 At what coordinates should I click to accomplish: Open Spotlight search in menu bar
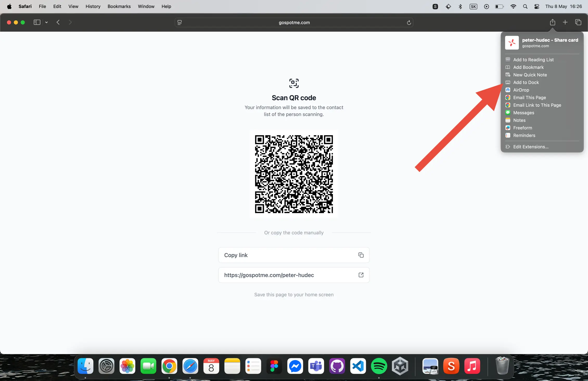coord(525,7)
